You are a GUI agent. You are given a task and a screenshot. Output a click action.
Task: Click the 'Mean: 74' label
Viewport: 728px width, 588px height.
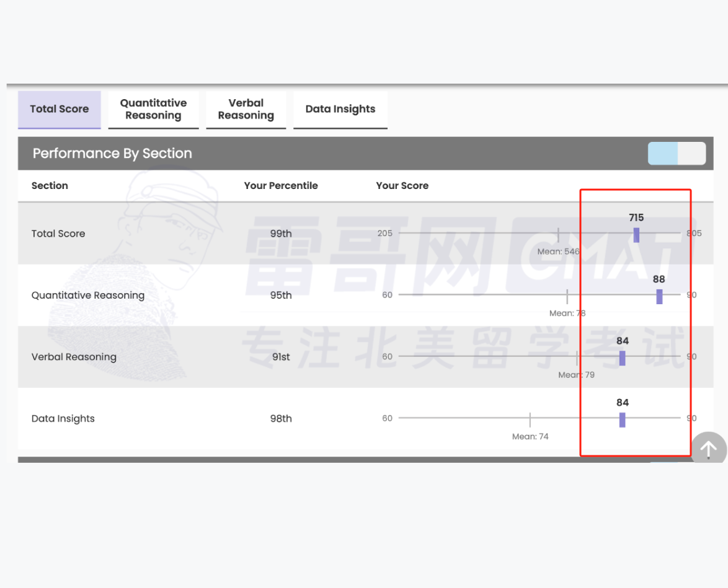[x=530, y=437]
